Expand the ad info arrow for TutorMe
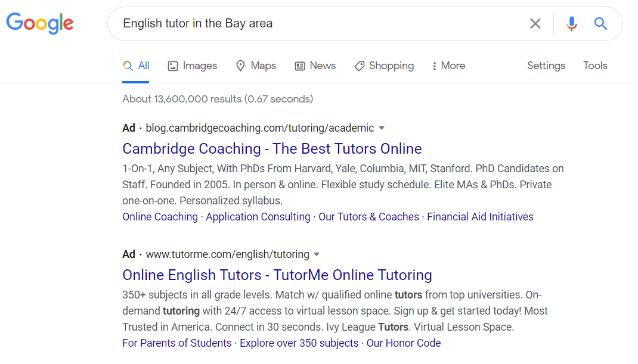This screenshot has height=364, width=638. point(317,254)
